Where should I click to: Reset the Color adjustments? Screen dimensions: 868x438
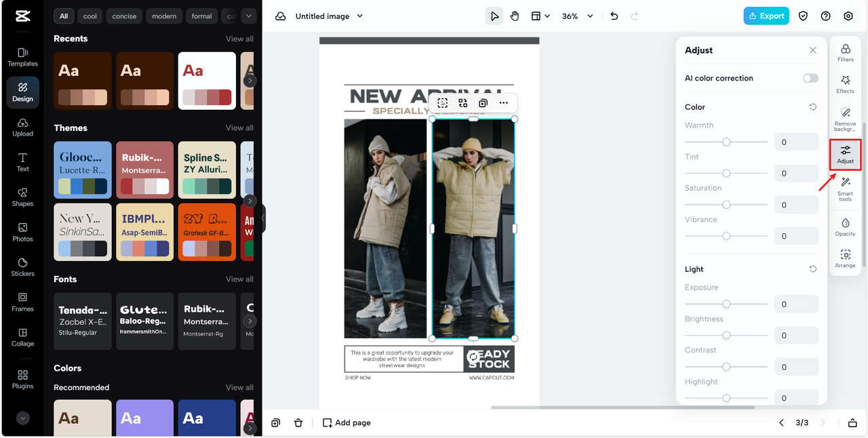tap(813, 107)
